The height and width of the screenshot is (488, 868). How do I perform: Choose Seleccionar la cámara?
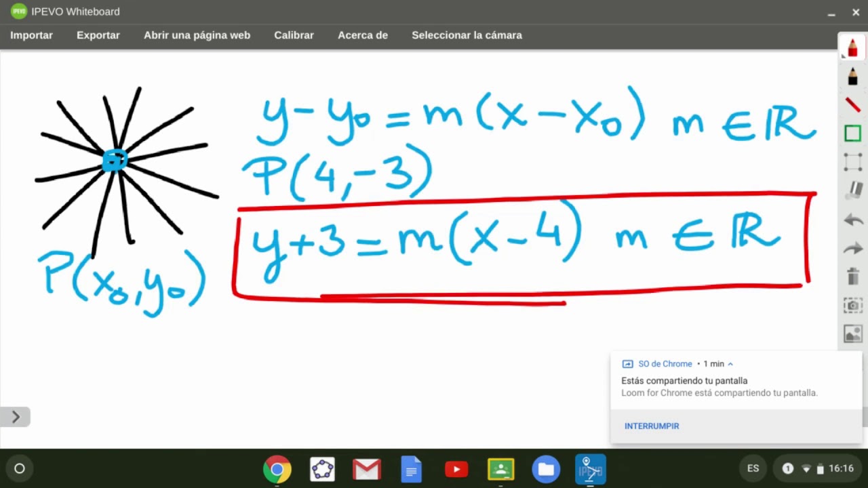pos(467,35)
